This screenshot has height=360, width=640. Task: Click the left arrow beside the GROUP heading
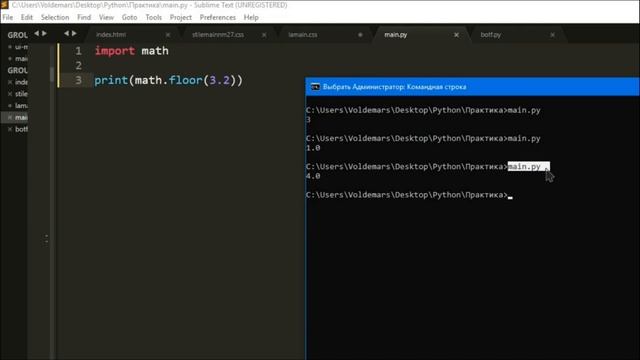coord(37,33)
